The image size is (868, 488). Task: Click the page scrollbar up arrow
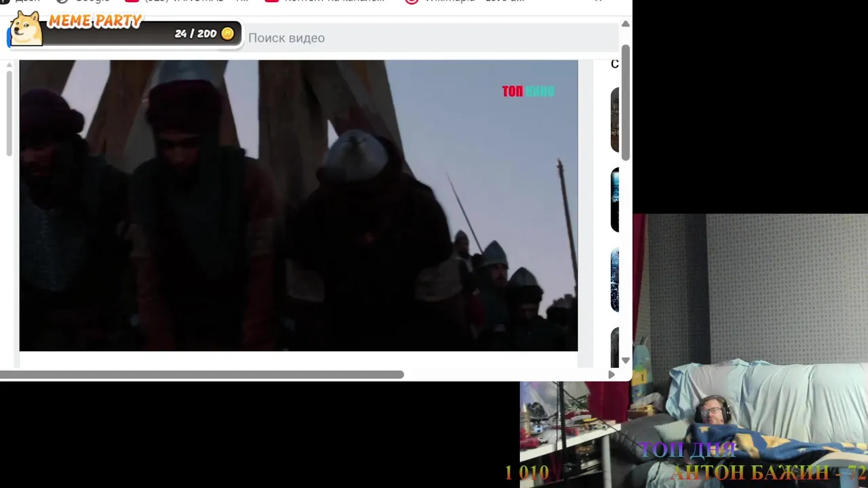click(x=626, y=24)
